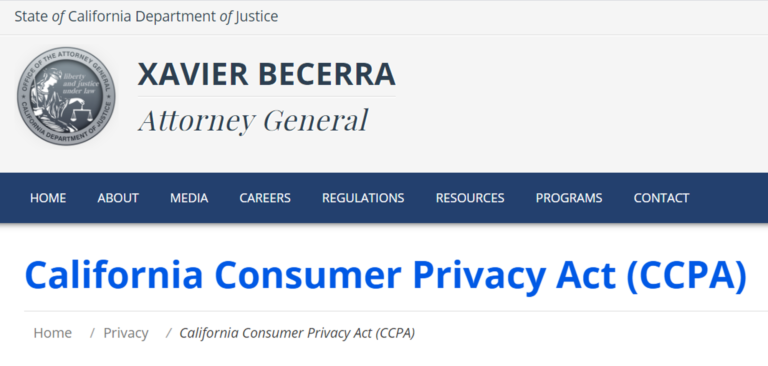Open the HOME navigation menu item

[x=48, y=198]
